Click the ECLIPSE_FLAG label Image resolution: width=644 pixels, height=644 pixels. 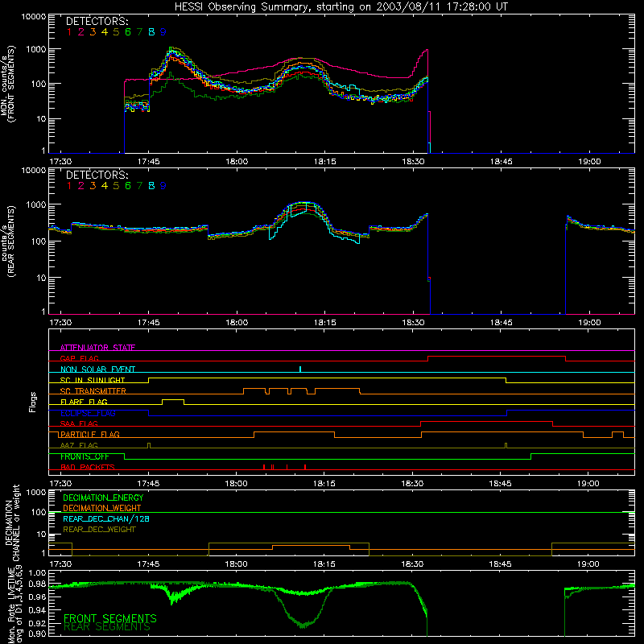tap(88, 413)
